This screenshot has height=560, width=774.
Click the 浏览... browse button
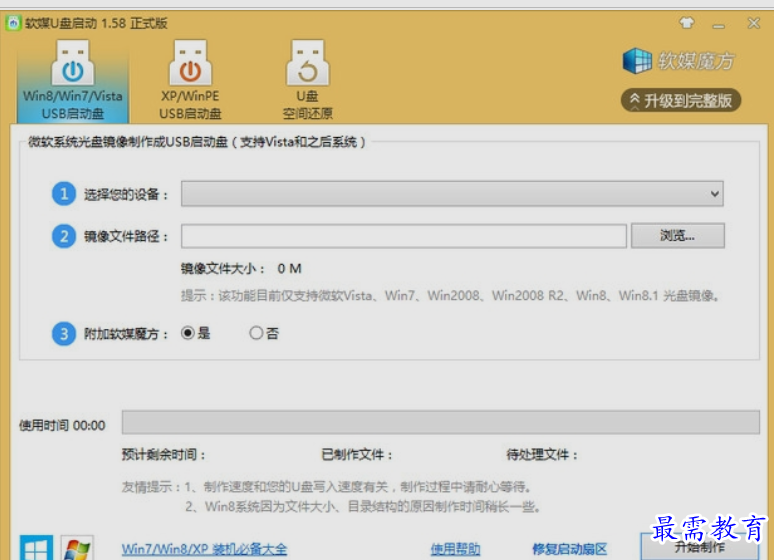[x=678, y=236]
